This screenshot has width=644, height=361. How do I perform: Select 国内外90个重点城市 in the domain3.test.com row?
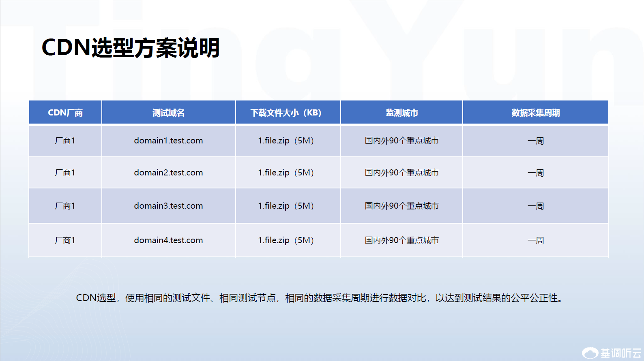pos(401,206)
